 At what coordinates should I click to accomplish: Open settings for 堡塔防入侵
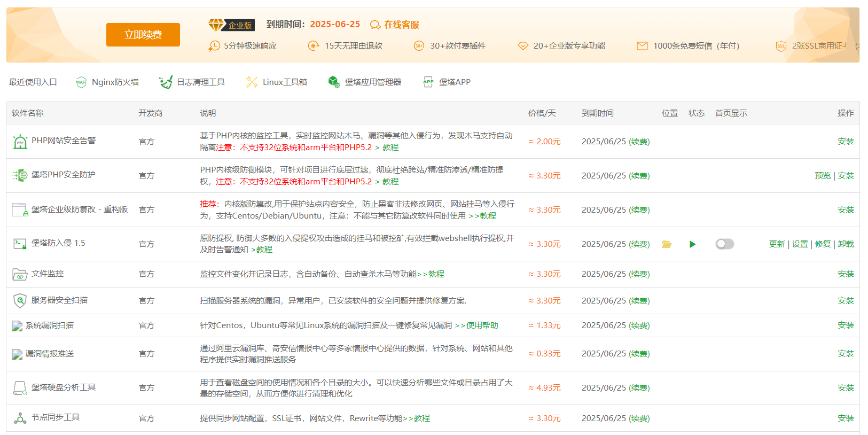pos(800,244)
